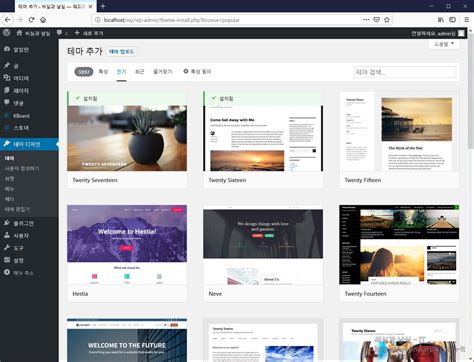Open the 사용자 정의하기 (Customize) submenu link
This screenshot has height=362, width=474.
click(x=22, y=168)
